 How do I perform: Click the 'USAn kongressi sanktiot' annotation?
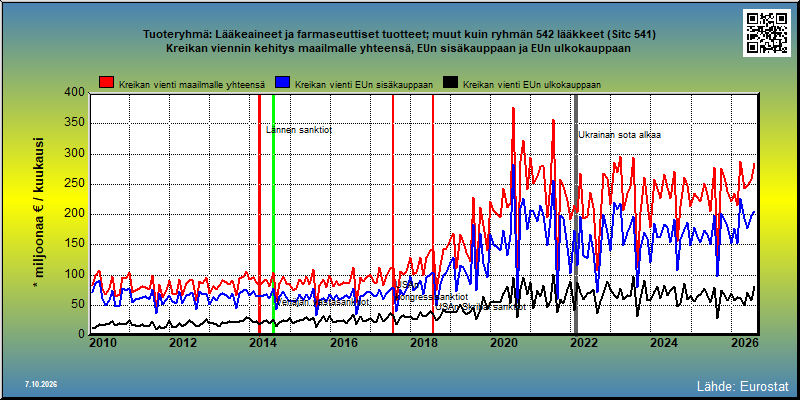(432, 290)
